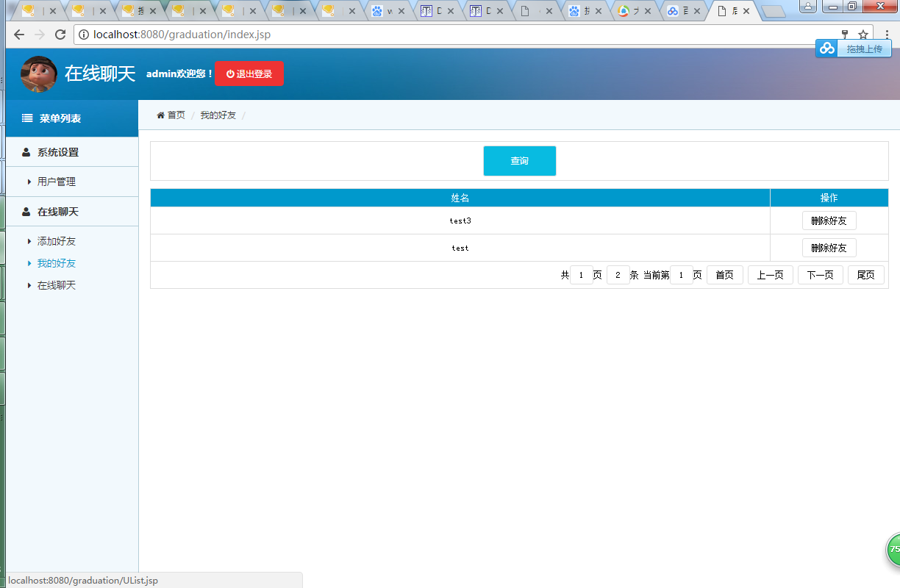Click the blue 查询 button

coord(520,161)
